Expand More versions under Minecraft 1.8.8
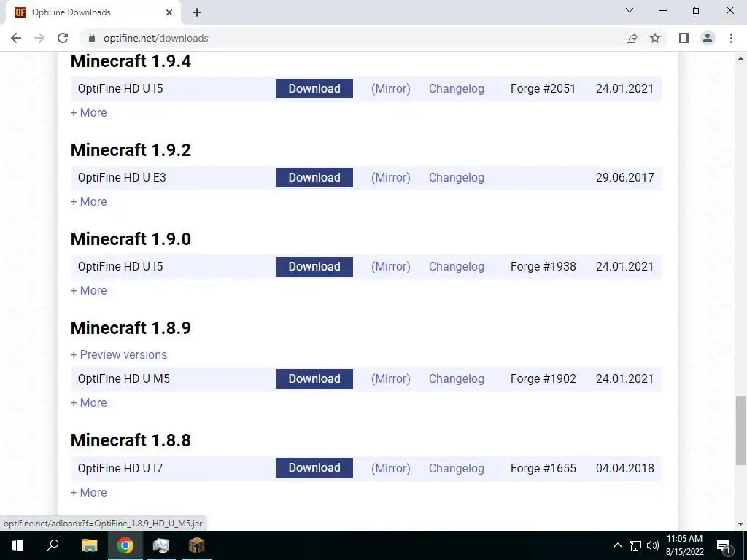Image resolution: width=747 pixels, height=560 pixels. (x=88, y=492)
